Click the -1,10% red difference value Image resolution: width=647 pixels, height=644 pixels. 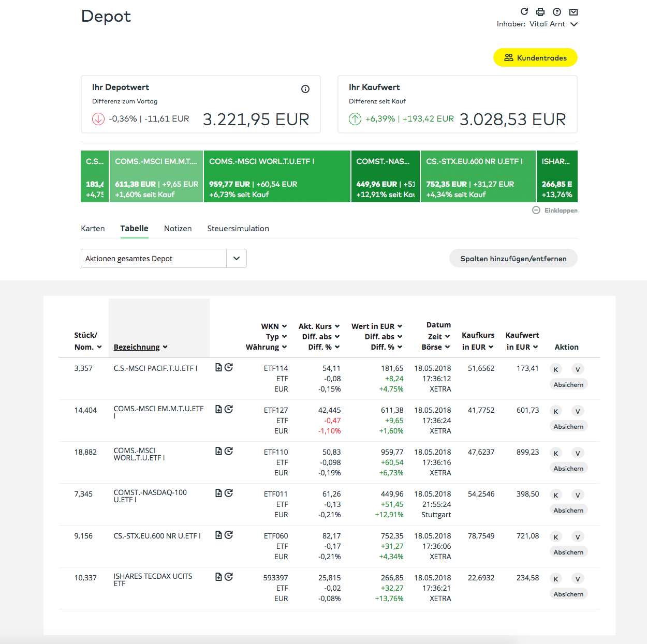(329, 431)
